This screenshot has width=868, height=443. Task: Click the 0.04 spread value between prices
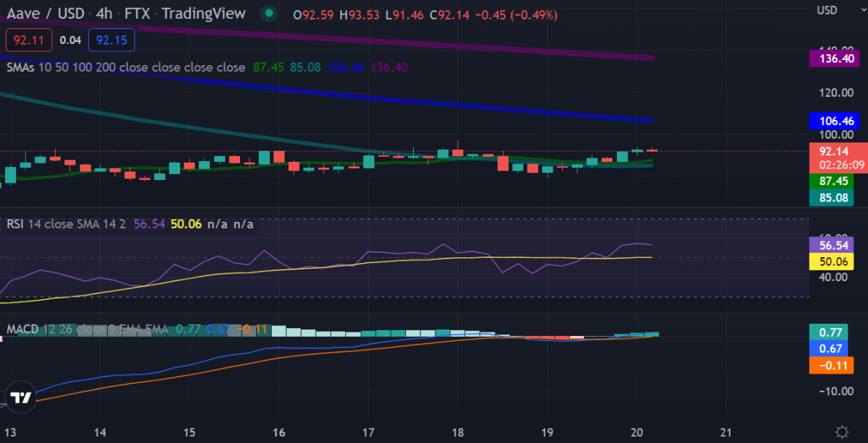point(70,40)
